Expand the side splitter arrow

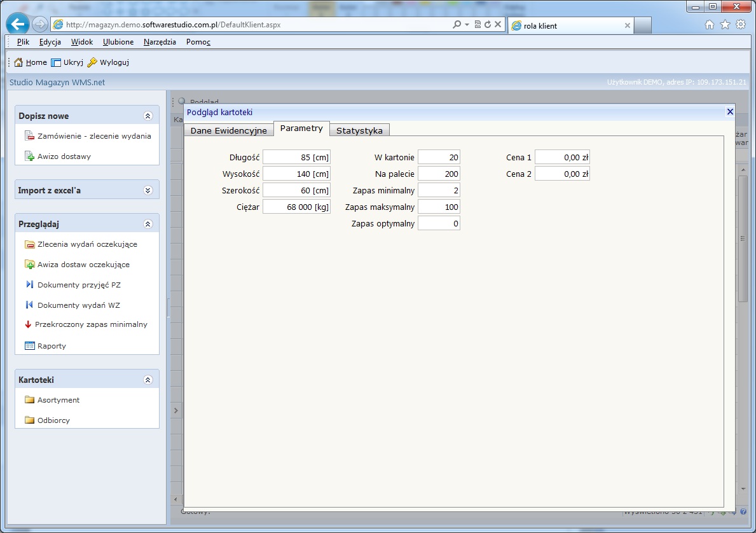[x=176, y=410]
